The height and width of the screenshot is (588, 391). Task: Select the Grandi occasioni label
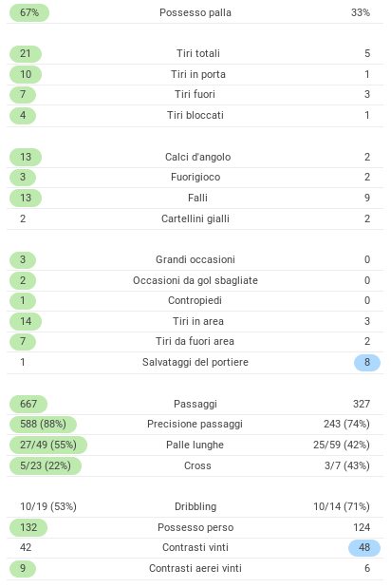(x=195, y=259)
